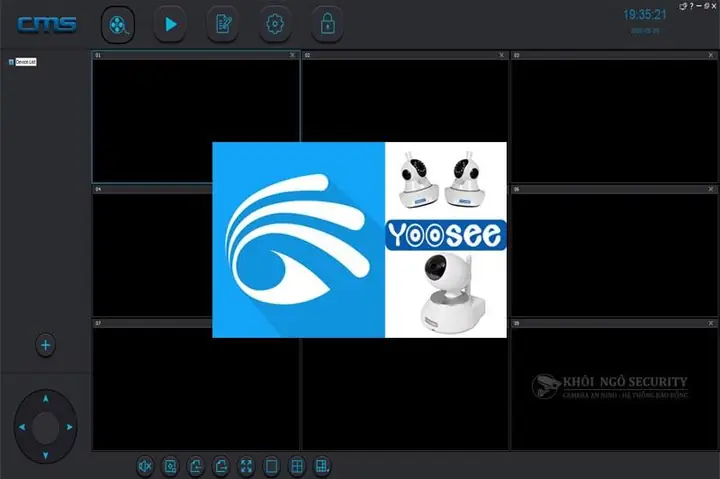Open custom multi-window layout icon
The image size is (720, 479).
tap(322, 466)
